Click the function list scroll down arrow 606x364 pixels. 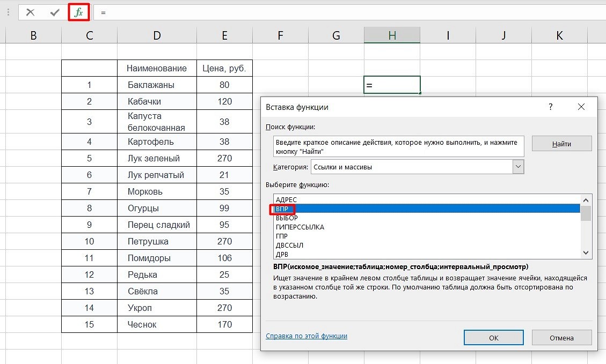(x=586, y=253)
